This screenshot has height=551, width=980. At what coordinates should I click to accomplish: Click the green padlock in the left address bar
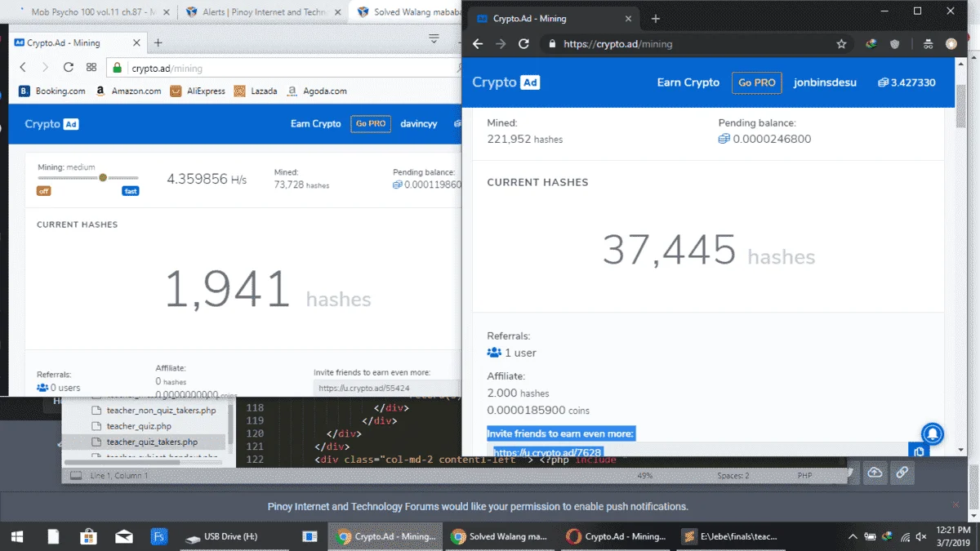click(x=118, y=69)
